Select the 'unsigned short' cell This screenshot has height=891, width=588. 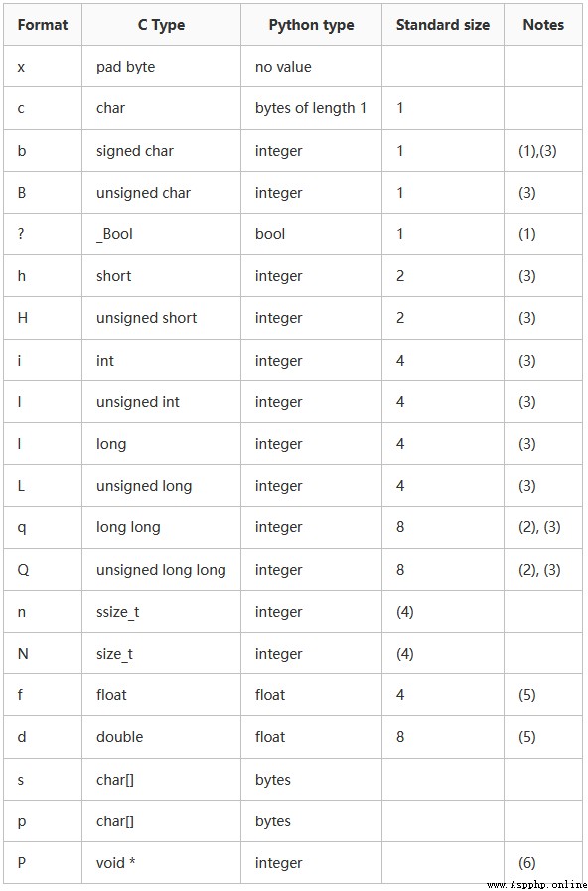coord(161,318)
